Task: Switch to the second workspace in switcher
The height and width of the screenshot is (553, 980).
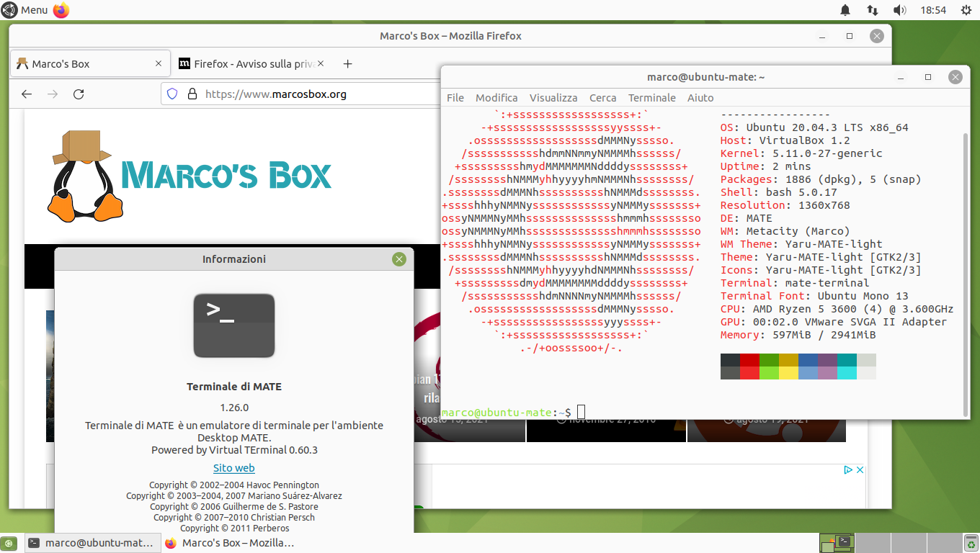Action: point(873,543)
